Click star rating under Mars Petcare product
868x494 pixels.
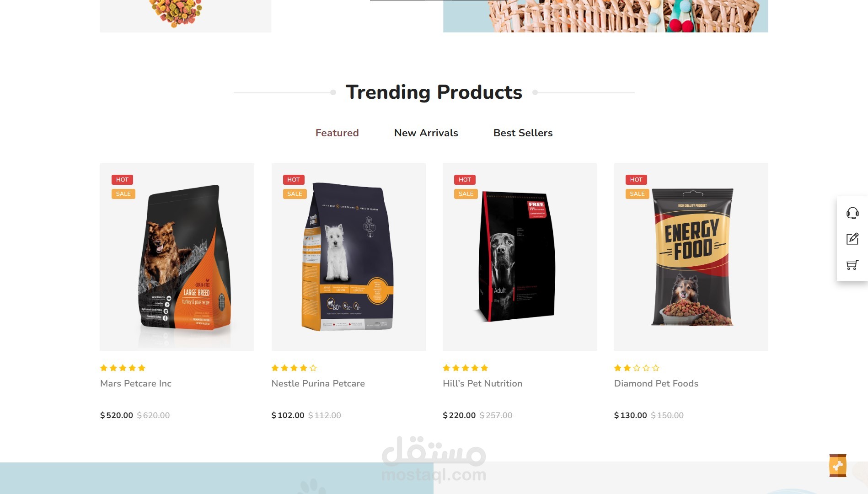coord(123,368)
